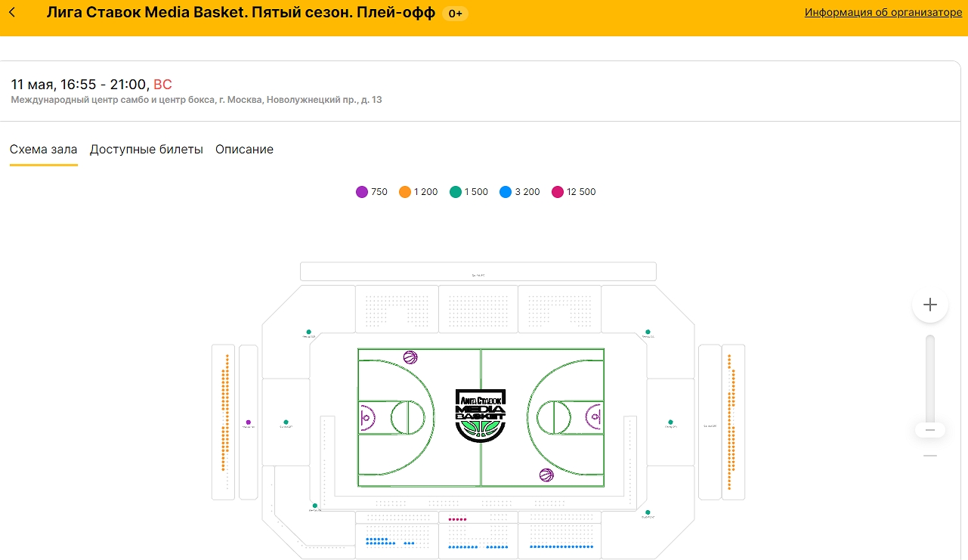Image resolution: width=968 pixels, height=560 pixels.
Task: Zoom in using the plus icon
Action: click(x=929, y=305)
